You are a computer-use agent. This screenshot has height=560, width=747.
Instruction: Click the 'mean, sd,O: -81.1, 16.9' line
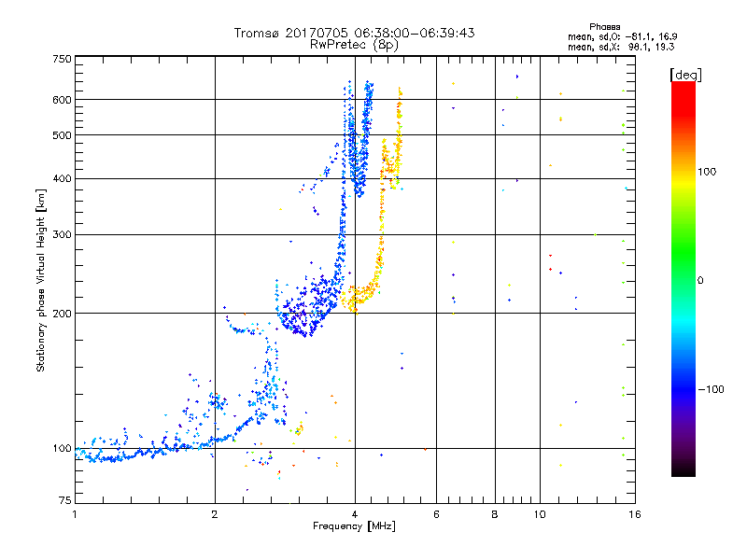coord(622,36)
